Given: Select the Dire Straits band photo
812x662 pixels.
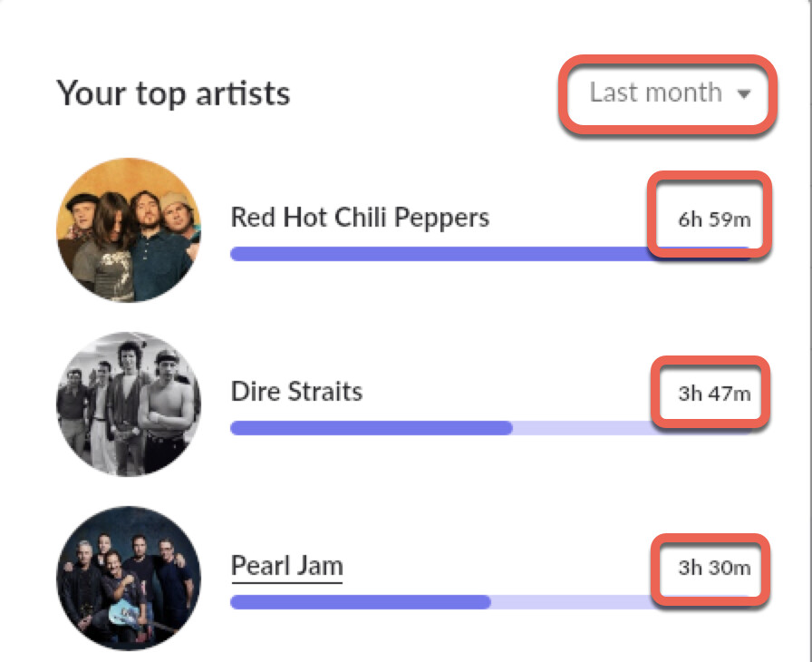Looking at the screenshot, I should click(x=129, y=404).
